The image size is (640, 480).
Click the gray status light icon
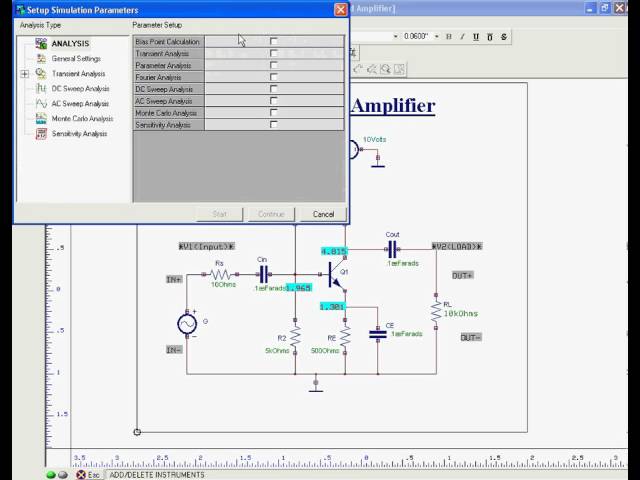tap(62, 475)
